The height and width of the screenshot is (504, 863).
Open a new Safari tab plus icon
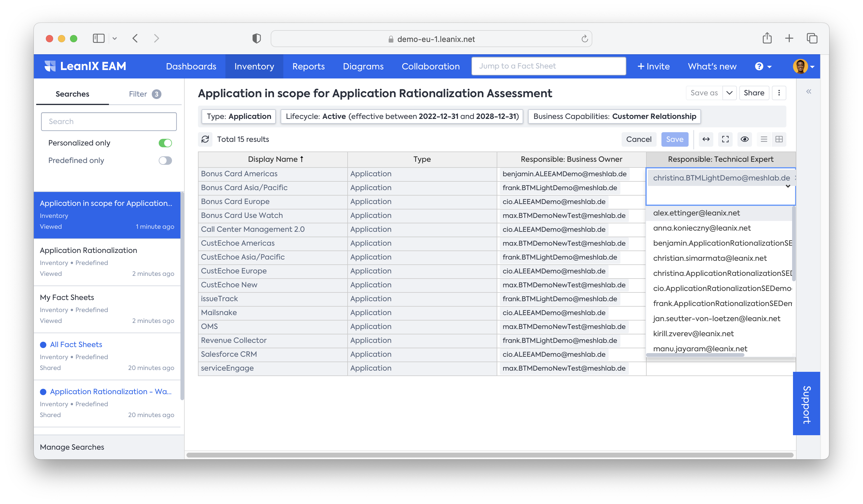[x=789, y=38]
